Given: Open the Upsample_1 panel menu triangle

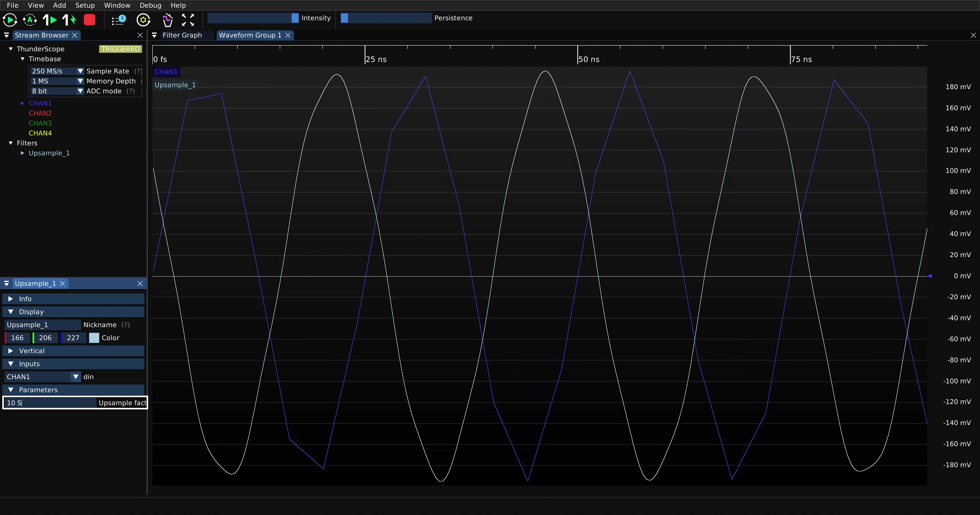Looking at the screenshot, I should click(7, 284).
